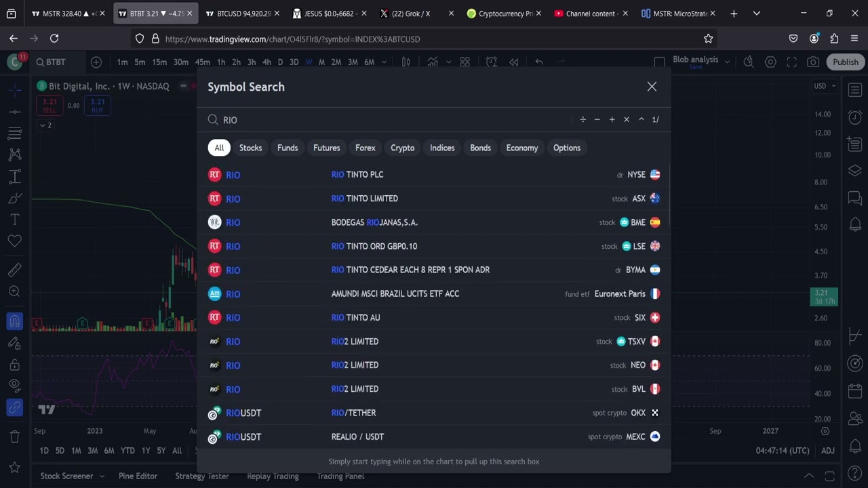The image size is (868, 488).
Task: Remove drawings with the trash icon
Action: 14,436
